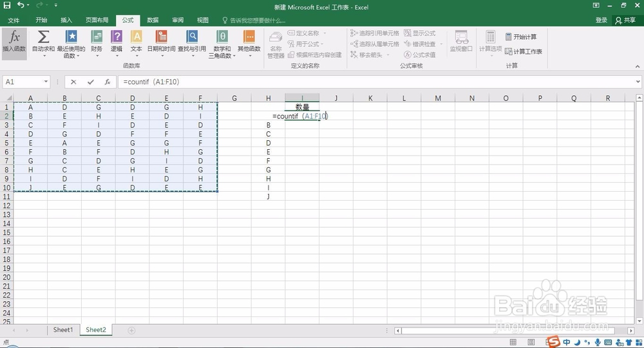Open the Financial functions icon
The width and height of the screenshot is (644, 348).
point(97,37)
